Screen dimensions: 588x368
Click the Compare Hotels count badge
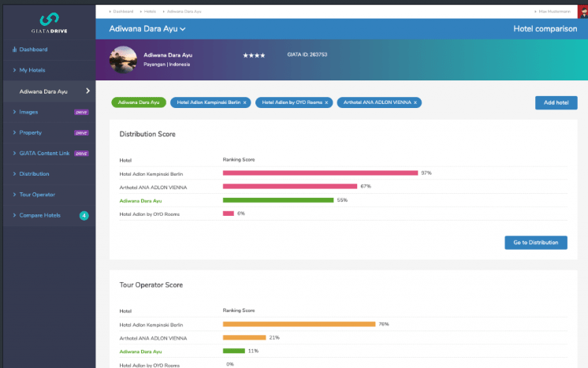point(84,215)
